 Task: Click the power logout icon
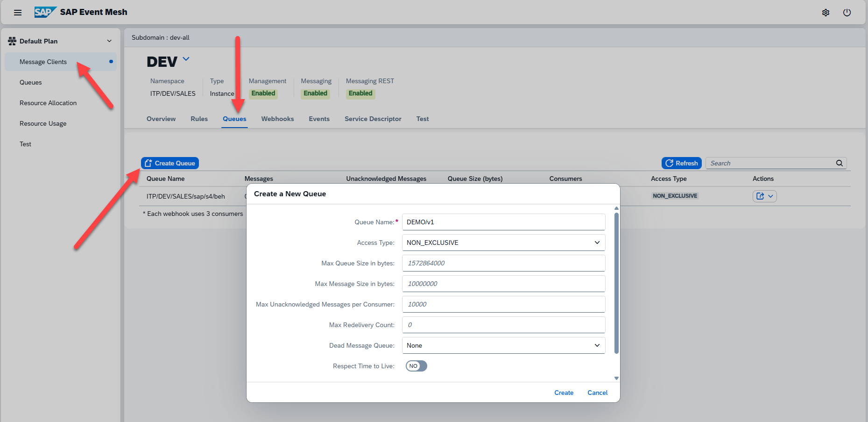click(x=847, y=13)
